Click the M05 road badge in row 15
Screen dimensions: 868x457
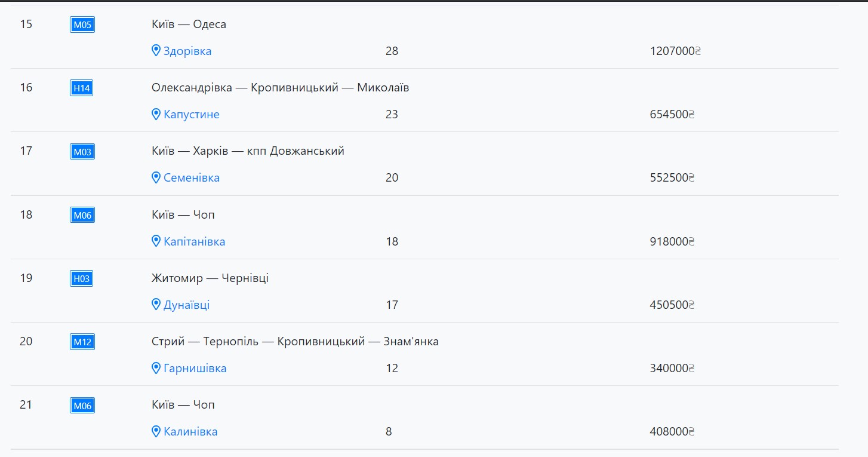pos(82,24)
